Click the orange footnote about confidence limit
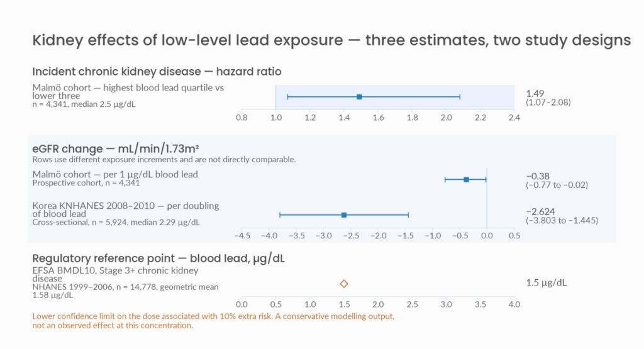The height and width of the screenshot is (349, 644). coord(214,321)
